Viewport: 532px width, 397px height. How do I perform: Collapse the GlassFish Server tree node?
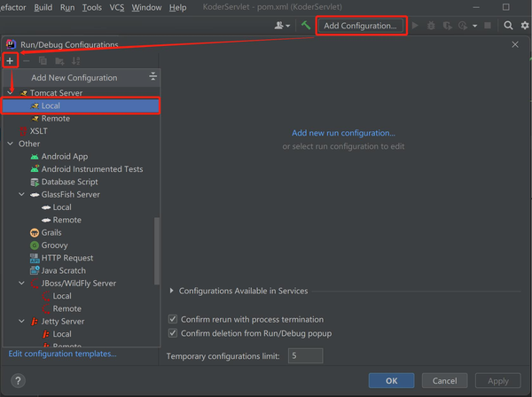(x=21, y=194)
